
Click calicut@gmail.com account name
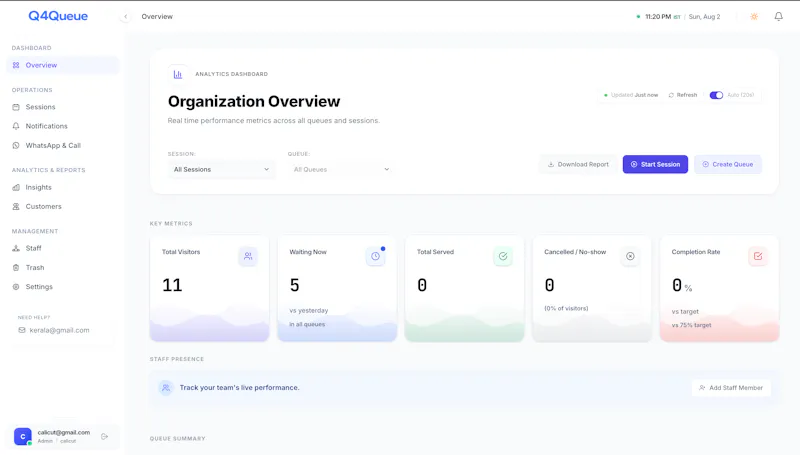(64, 433)
